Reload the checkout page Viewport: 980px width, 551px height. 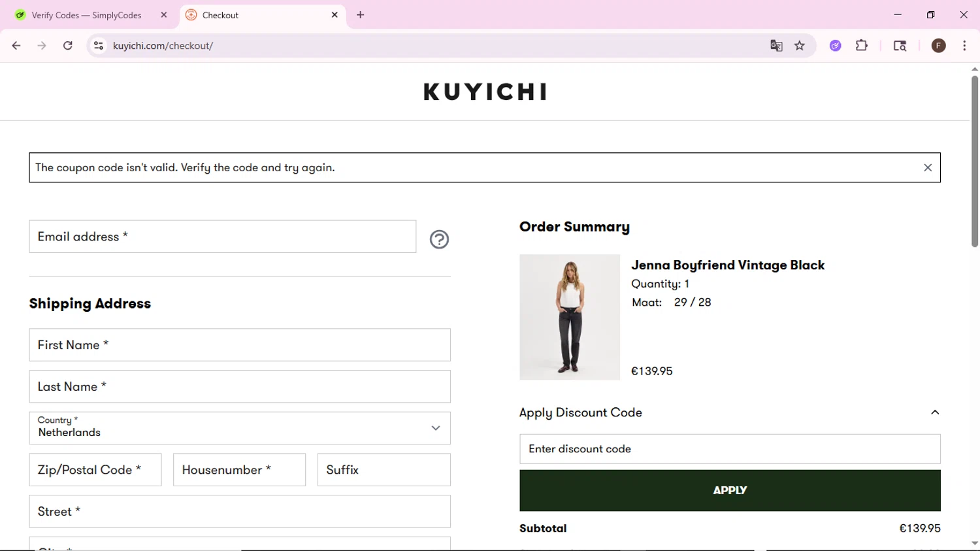[68, 46]
